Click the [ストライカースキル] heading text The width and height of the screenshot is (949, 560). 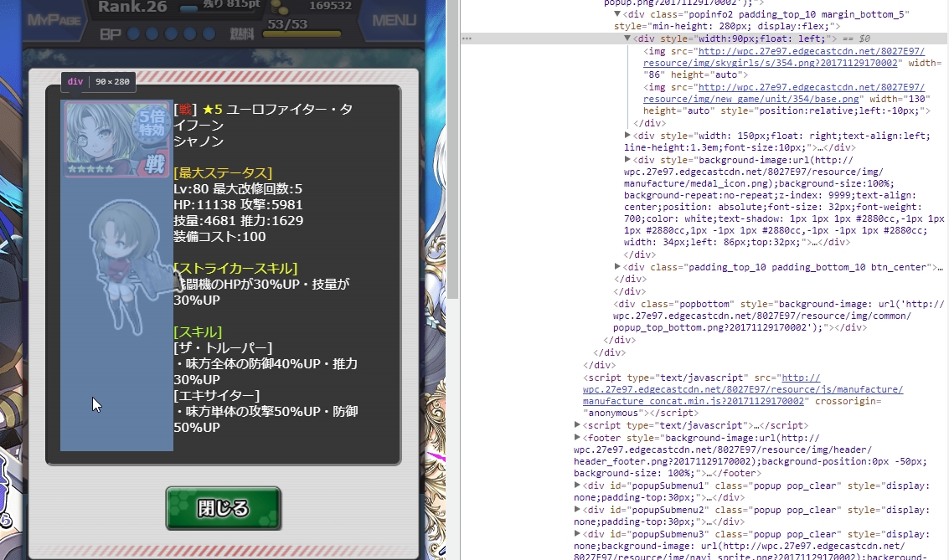click(x=235, y=269)
